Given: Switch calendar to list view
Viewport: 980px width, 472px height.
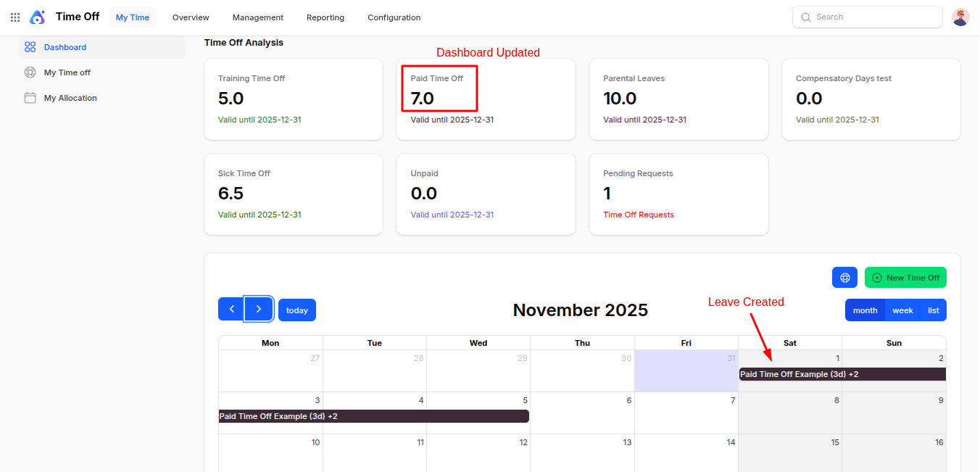Looking at the screenshot, I should pyautogui.click(x=933, y=310).
